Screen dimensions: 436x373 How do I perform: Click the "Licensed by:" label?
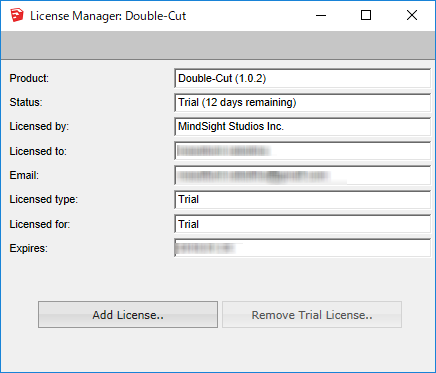coord(39,127)
